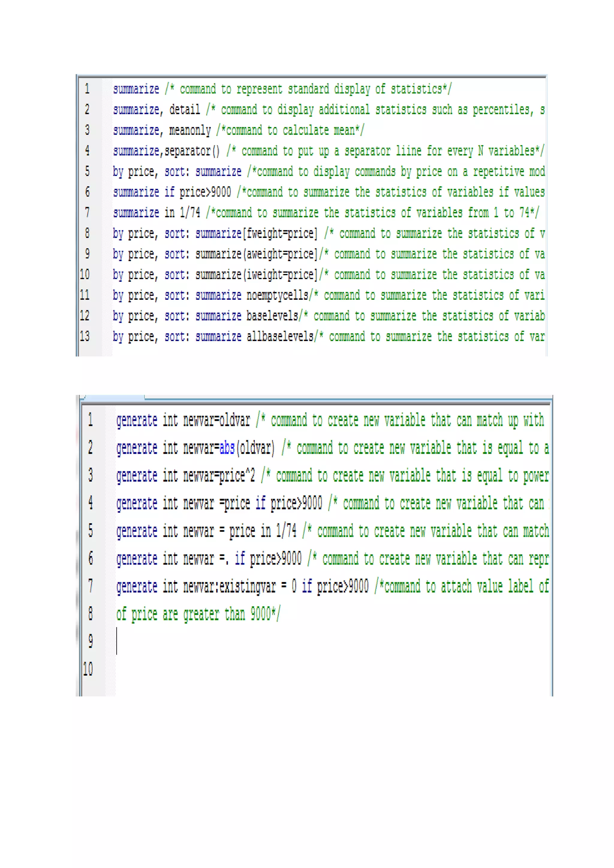The image size is (614, 868).
Task: Click the 'generate int newvar =. if price>9000' line
Action: pyautogui.click(x=333, y=559)
